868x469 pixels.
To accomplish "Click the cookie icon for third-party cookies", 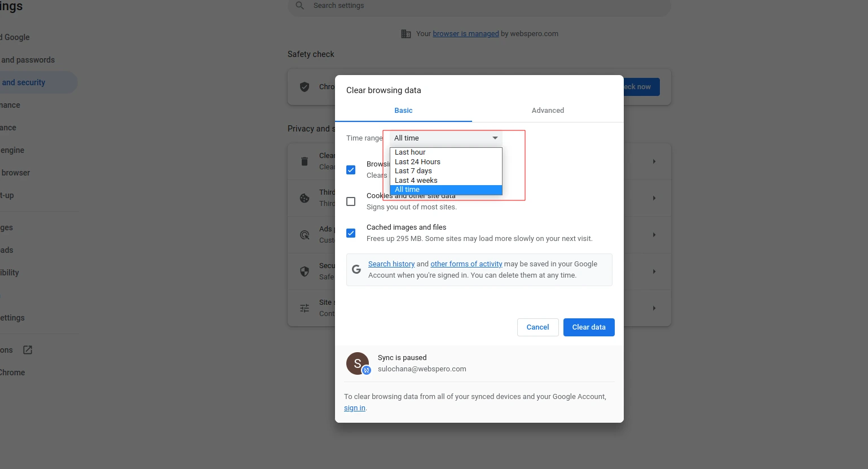I will 305,198.
